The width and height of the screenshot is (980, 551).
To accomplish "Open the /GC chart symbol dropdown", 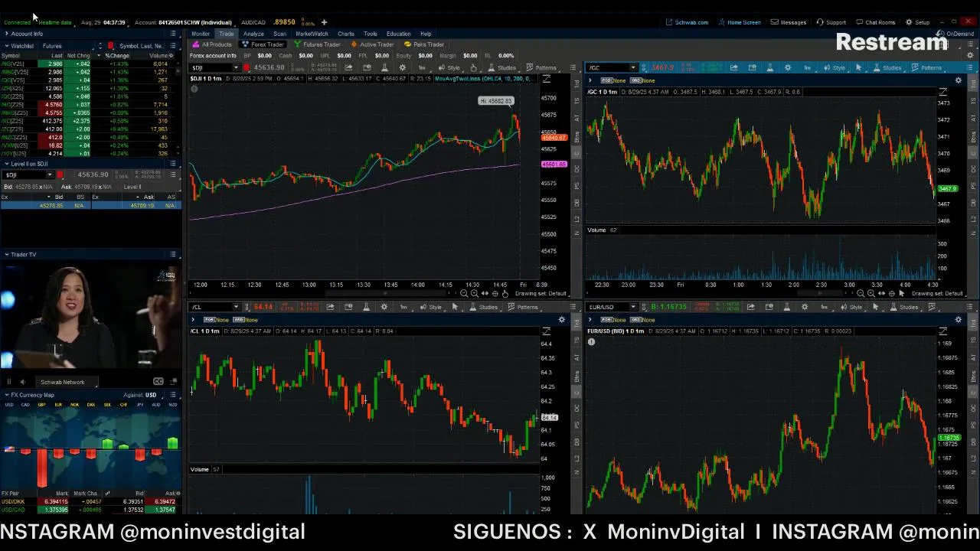I will coord(632,68).
